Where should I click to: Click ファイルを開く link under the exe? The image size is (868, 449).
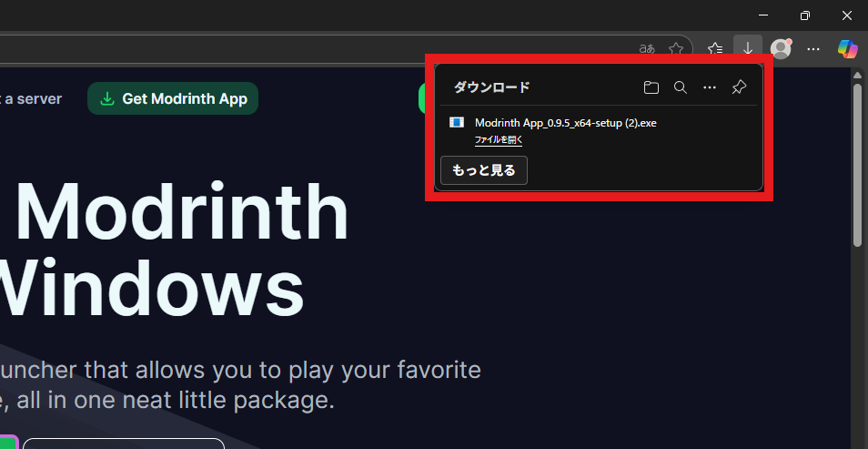[499, 139]
